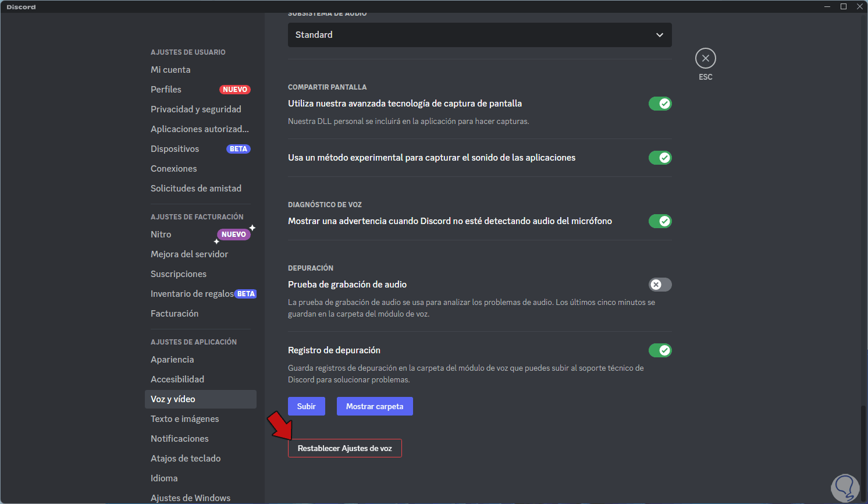Open Mi cuenta settings
The height and width of the screenshot is (504, 868).
[x=200, y=70]
